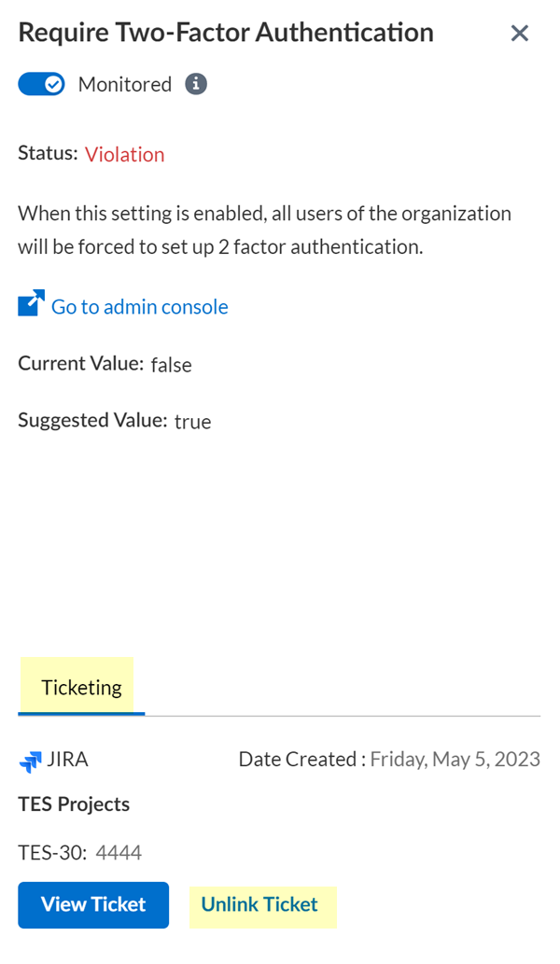Click the Monitored label text
This screenshot has height=964, width=560.
[x=125, y=85]
